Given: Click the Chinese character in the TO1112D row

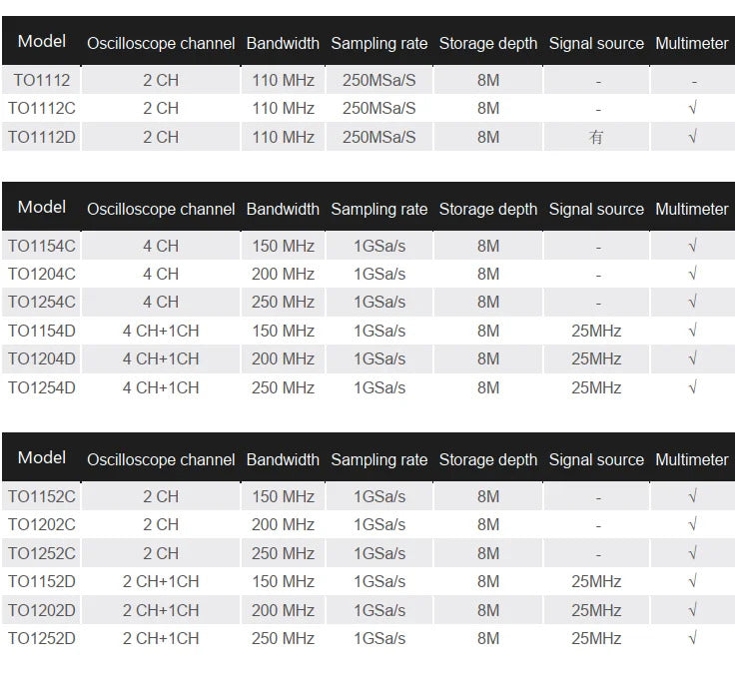Looking at the screenshot, I should pyautogui.click(x=596, y=137).
